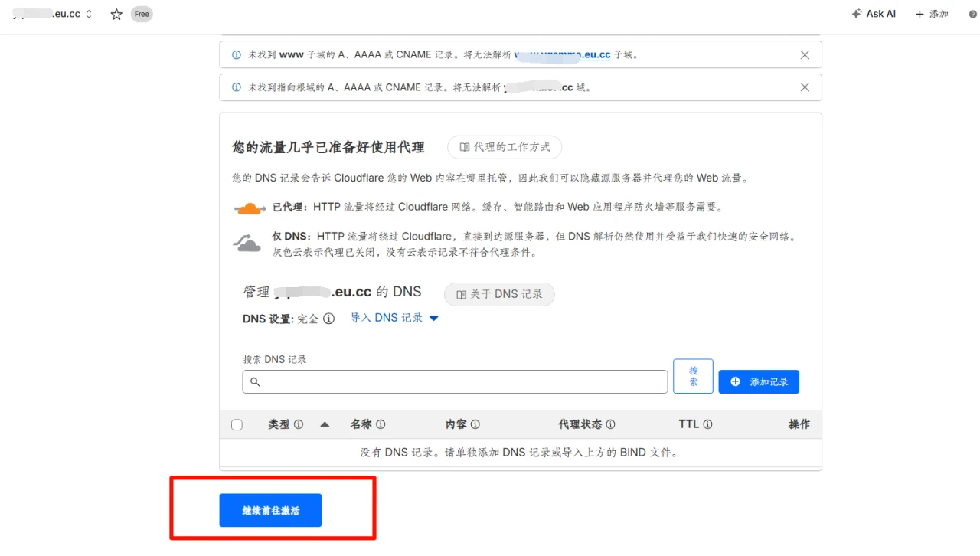Click the 添加 plus button in header
The width and height of the screenshot is (980, 556).
tap(932, 14)
